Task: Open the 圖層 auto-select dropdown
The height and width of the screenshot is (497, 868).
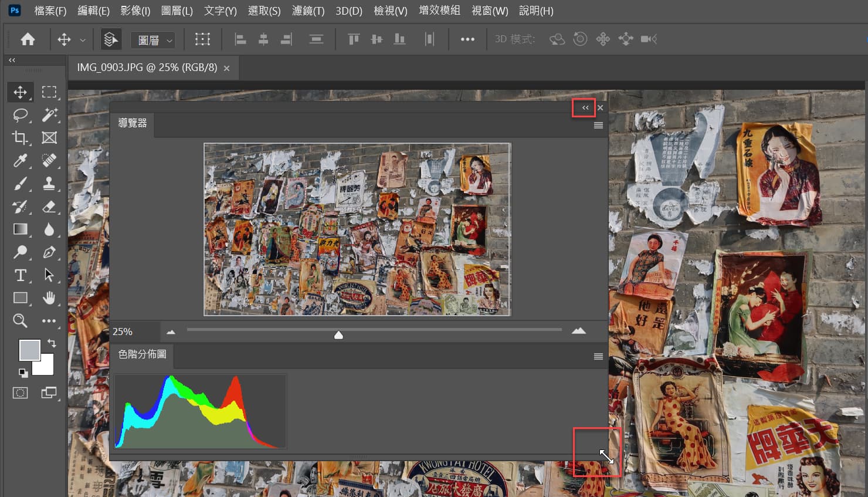Action: [153, 40]
